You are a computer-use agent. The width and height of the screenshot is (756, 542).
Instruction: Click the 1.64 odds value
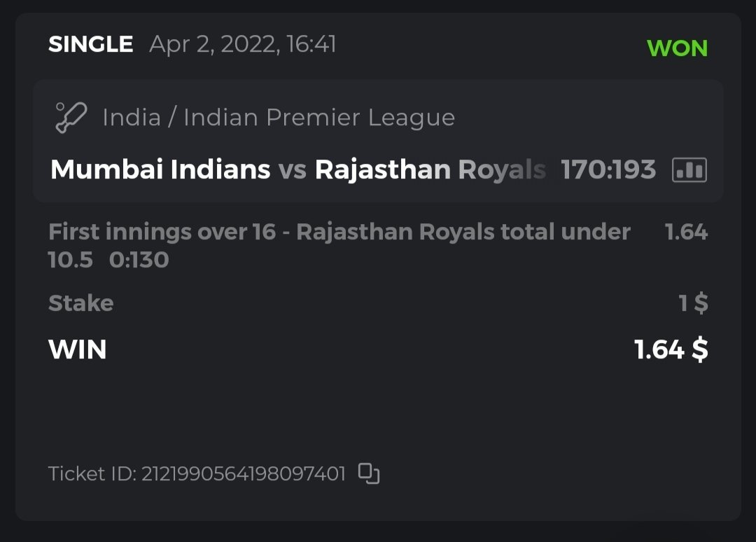click(x=686, y=232)
